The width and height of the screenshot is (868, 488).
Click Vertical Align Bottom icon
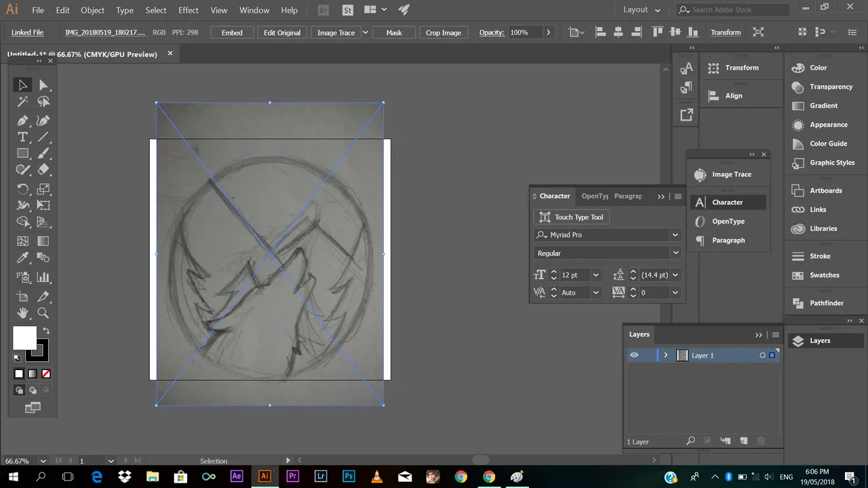[691, 33]
